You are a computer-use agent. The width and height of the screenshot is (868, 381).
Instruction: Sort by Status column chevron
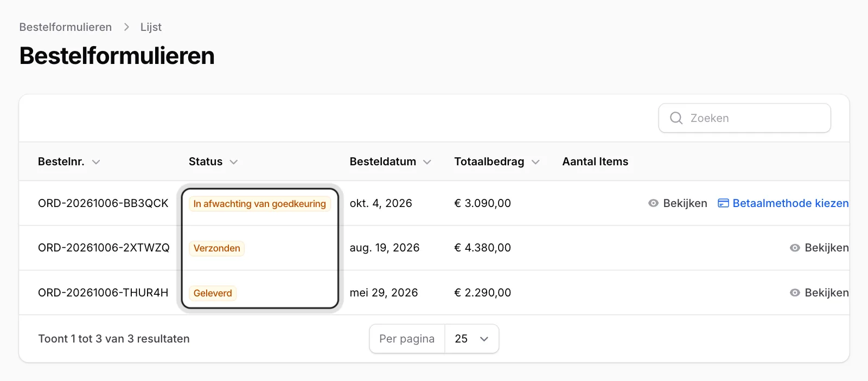coord(234,162)
